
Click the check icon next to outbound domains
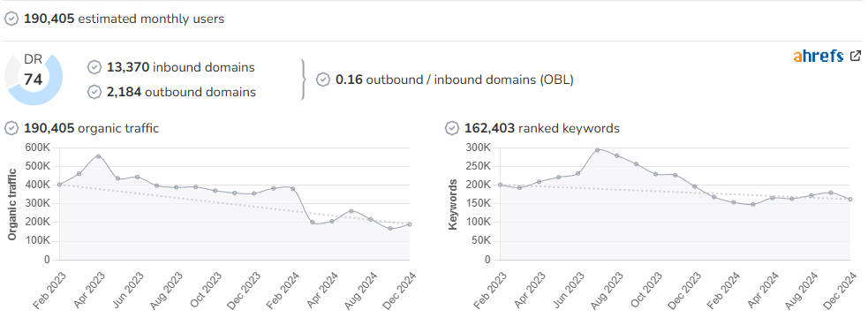coord(94,92)
